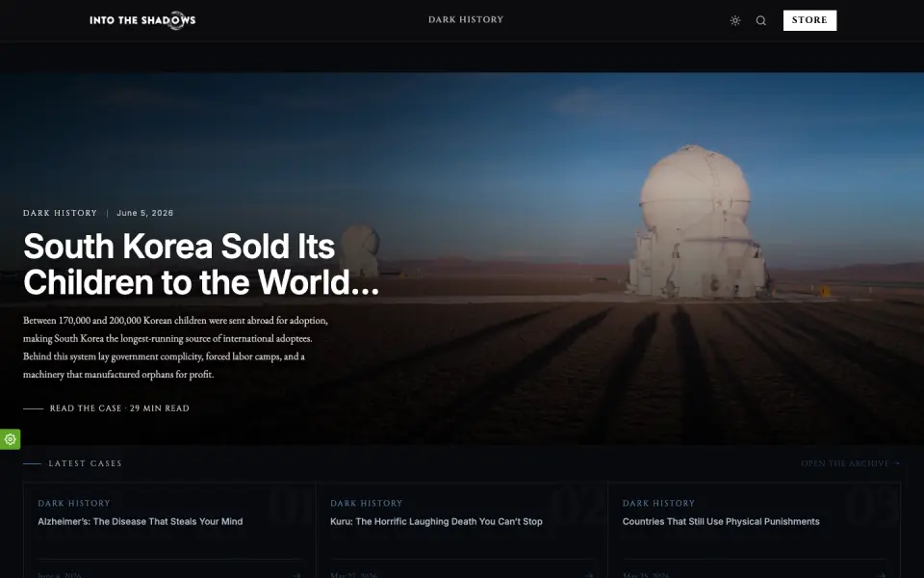
Task: Open Countries That Still Use Physical Punishments article
Action: coord(721,521)
